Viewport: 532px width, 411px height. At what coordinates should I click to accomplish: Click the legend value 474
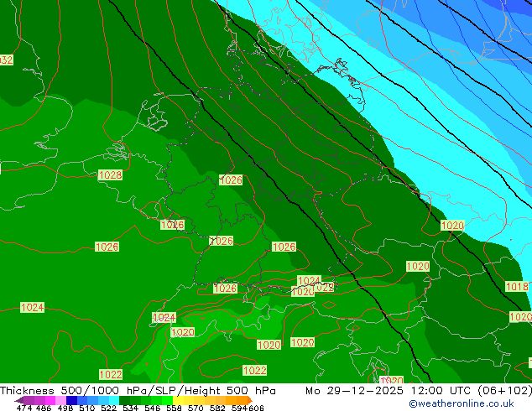pos(24,408)
